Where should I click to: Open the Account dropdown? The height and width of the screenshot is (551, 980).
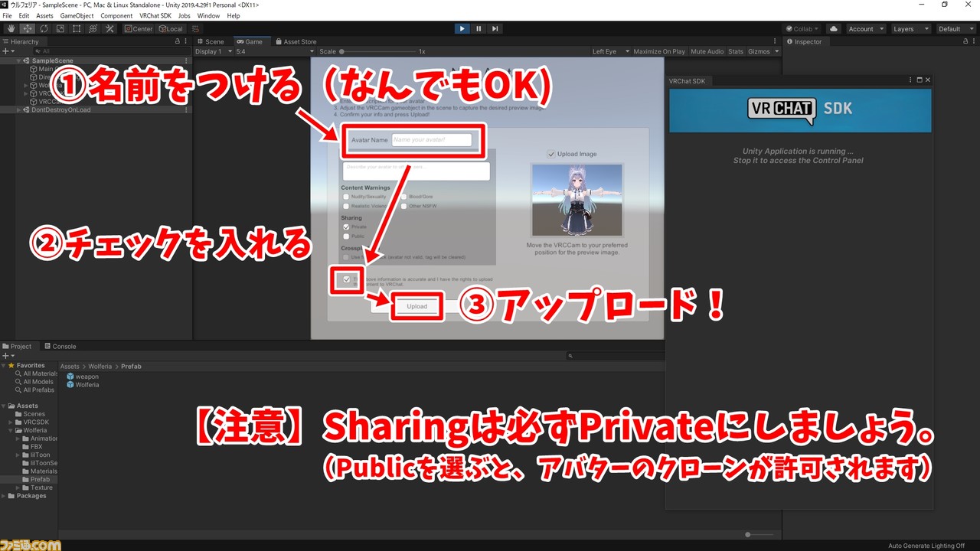[x=865, y=28]
